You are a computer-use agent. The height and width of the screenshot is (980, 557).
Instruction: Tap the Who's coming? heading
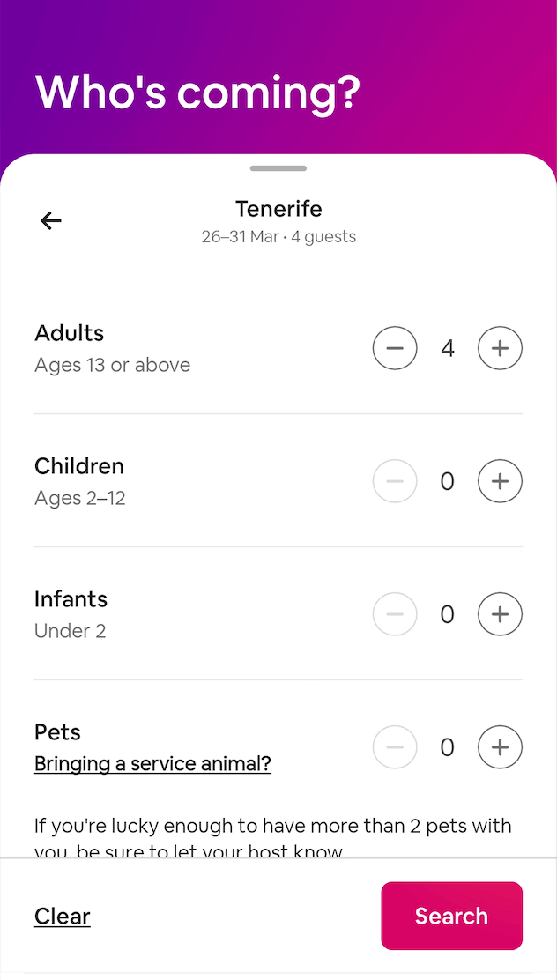coord(198,91)
